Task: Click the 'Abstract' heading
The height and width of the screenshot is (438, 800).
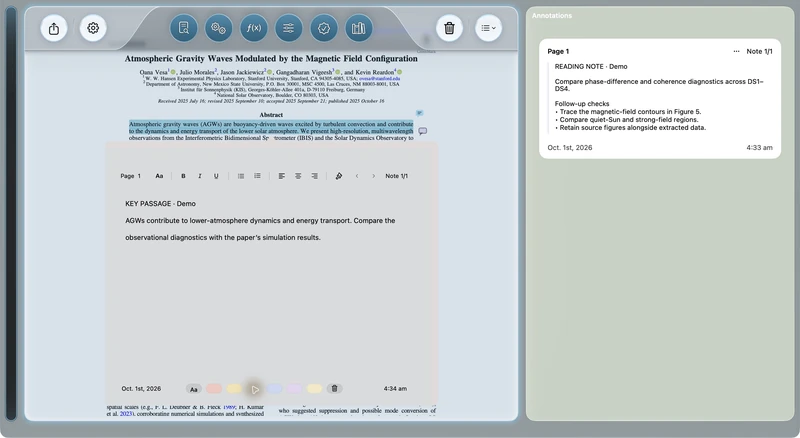Action: click(271, 115)
